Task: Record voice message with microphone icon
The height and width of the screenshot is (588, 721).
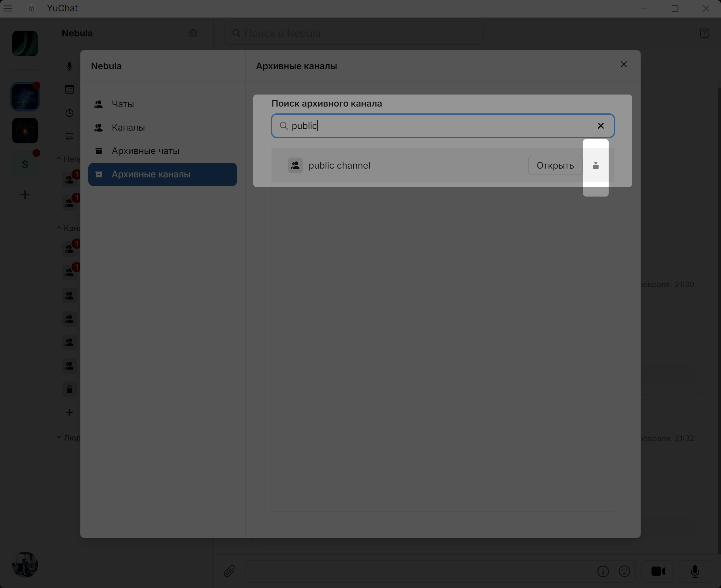Action: click(695, 571)
